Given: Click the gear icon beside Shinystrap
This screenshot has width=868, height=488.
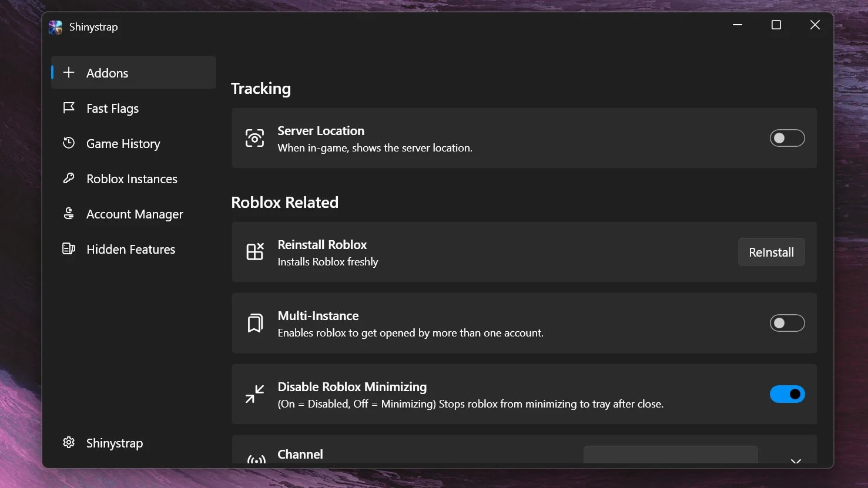Looking at the screenshot, I should click(x=69, y=442).
